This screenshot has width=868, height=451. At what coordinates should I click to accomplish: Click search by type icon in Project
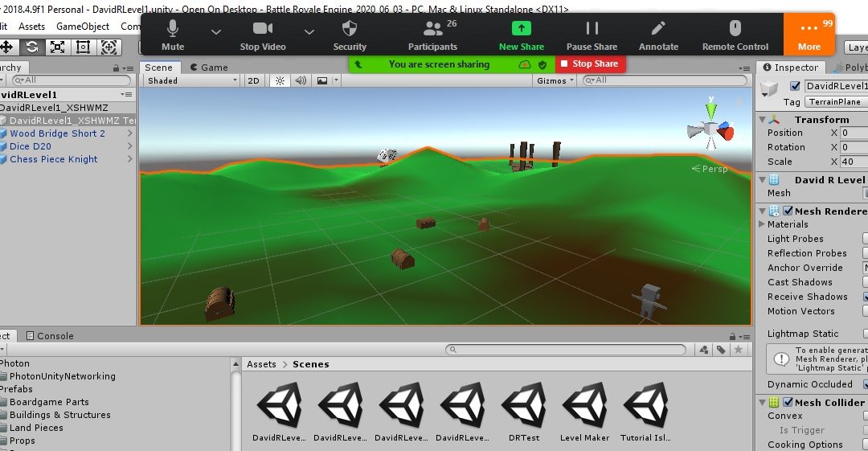(703, 350)
